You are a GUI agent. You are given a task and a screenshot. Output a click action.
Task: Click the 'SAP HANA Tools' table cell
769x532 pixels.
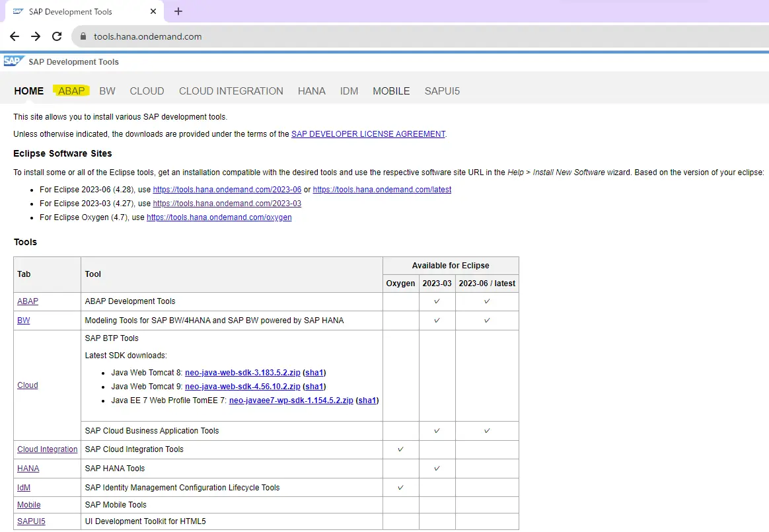232,468
